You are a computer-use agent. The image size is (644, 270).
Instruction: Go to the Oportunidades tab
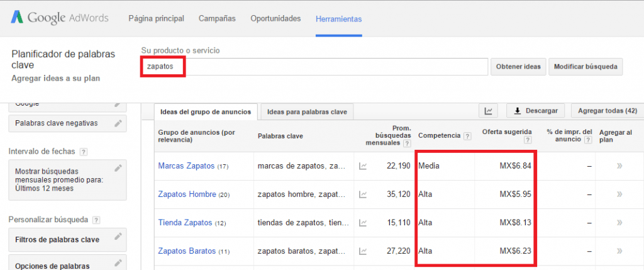(x=275, y=19)
